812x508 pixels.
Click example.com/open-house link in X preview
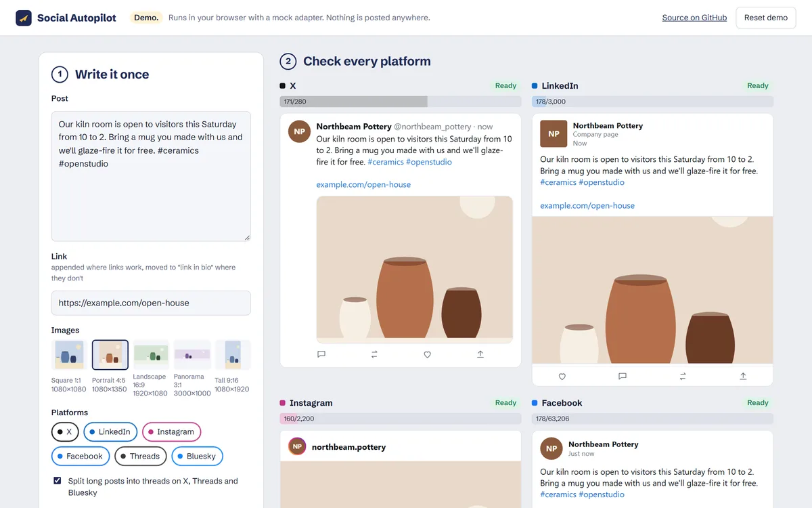363,184
